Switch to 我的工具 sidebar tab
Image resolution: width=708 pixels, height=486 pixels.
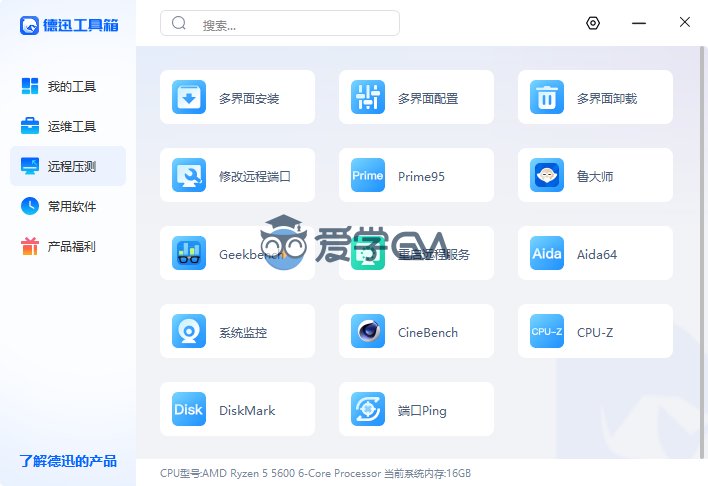(x=68, y=87)
